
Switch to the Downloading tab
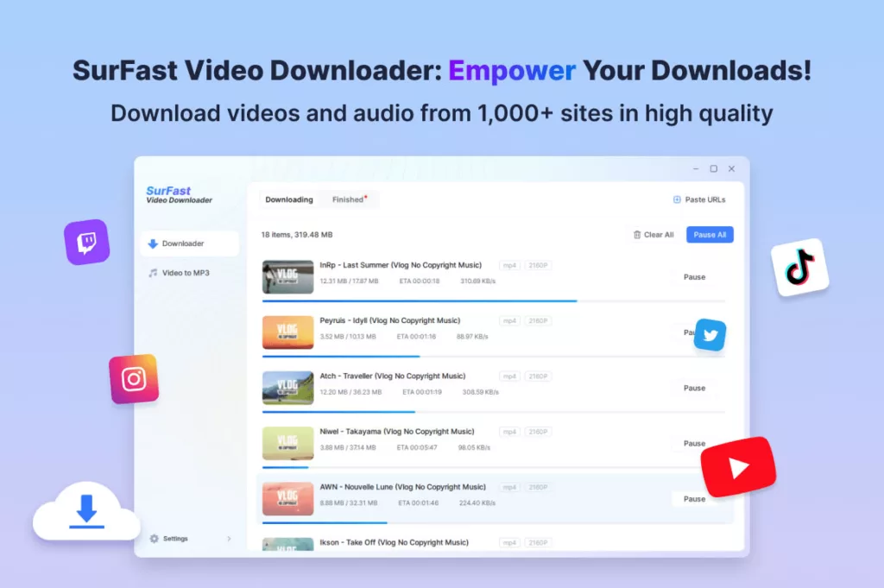[288, 199]
